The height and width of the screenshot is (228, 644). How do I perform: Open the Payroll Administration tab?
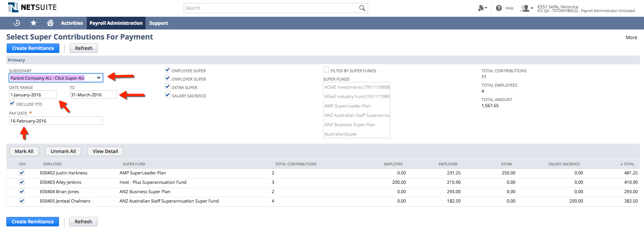click(116, 23)
